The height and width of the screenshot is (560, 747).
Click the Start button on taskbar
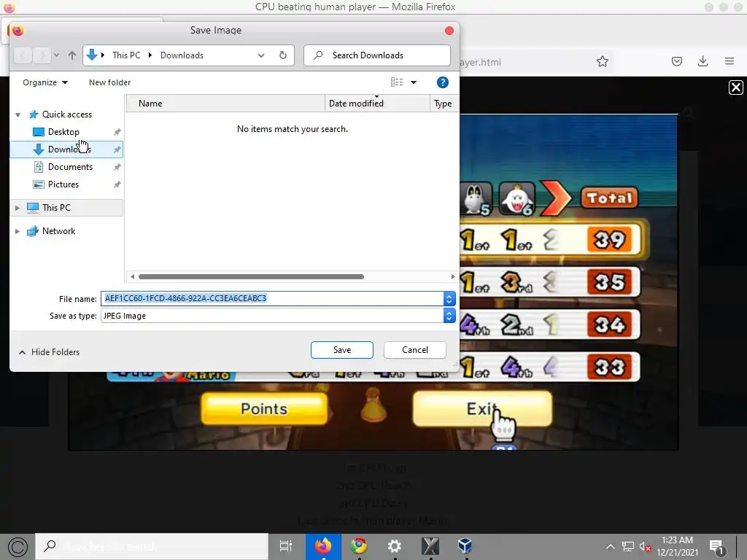click(x=18, y=547)
